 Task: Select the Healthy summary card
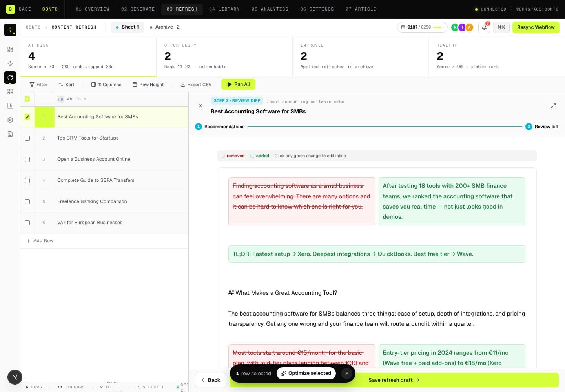[x=497, y=56]
